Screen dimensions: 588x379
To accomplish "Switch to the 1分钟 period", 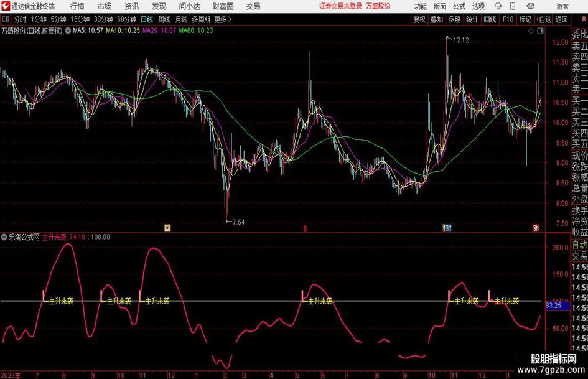I will 38,19.
